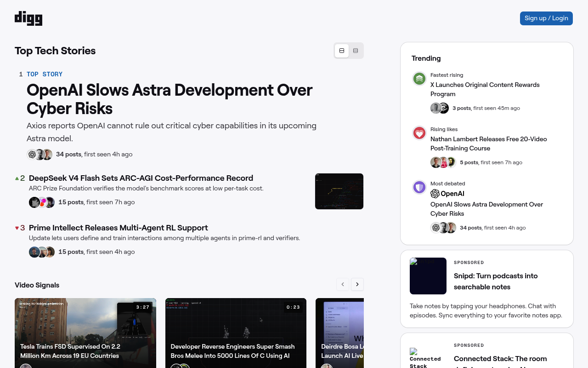Click 'Take notes by tapping your headphones' text

[x=486, y=310]
